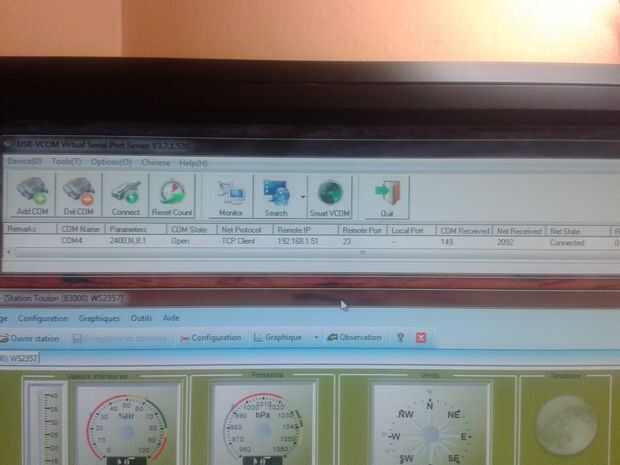Screen dimensions: 620x465
Task: Select the WS2357 station tab
Action: (x=20, y=358)
